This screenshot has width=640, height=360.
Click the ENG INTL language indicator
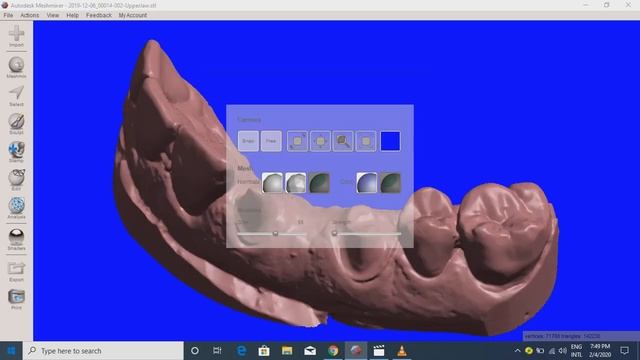click(576, 351)
